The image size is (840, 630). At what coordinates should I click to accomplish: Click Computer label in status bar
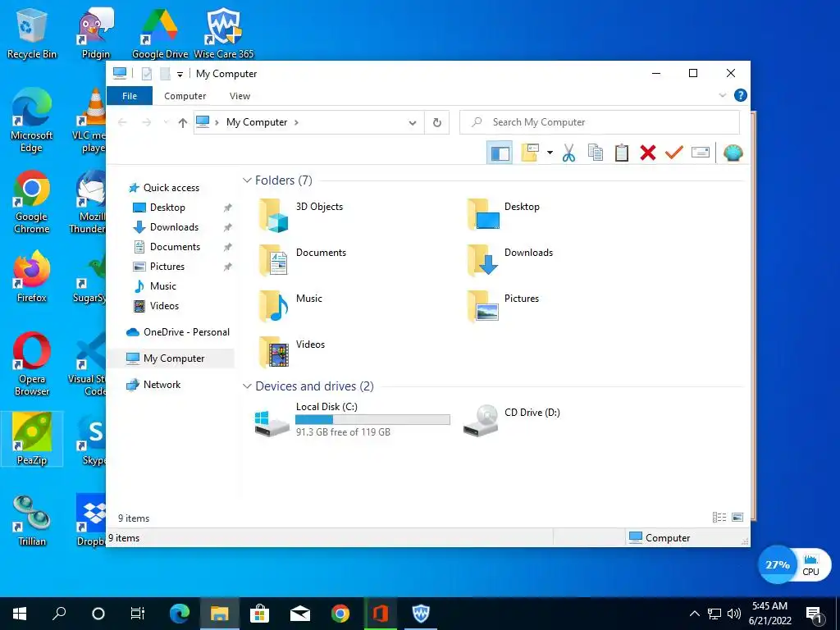[668, 538]
